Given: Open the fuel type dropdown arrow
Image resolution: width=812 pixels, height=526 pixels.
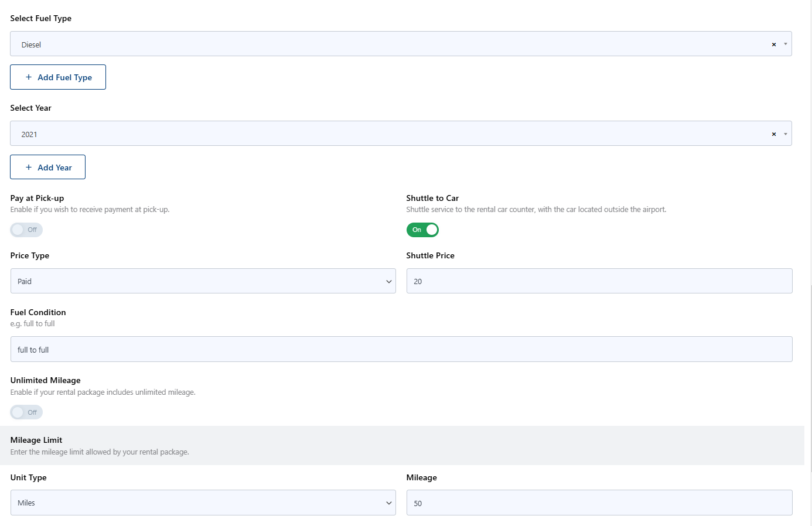Looking at the screenshot, I should click(x=786, y=44).
